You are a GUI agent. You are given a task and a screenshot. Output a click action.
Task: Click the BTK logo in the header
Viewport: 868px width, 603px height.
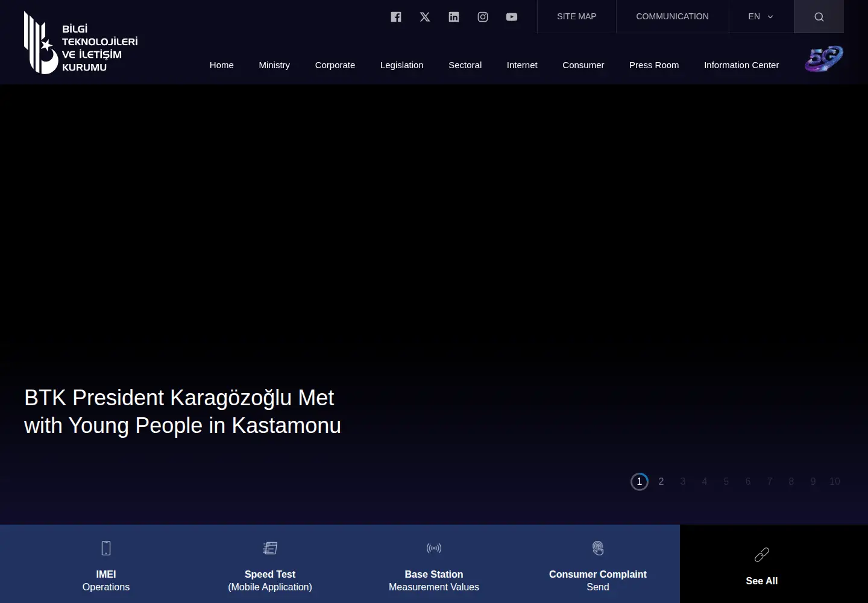81,43
